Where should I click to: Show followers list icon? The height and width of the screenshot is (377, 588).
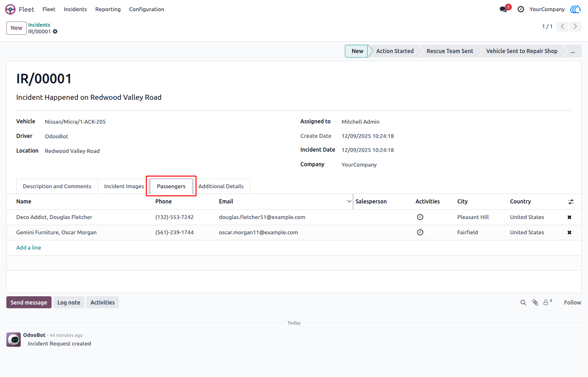[547, 302]
